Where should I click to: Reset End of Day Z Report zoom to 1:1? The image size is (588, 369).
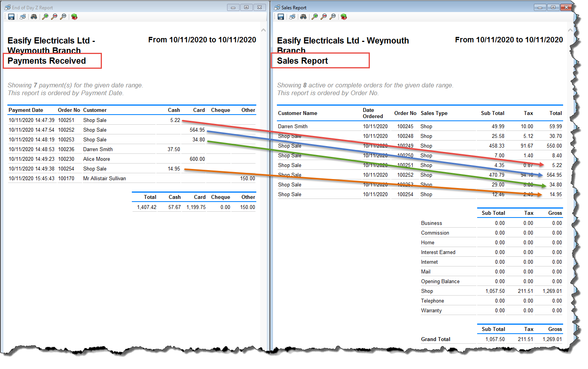point(63,17)
